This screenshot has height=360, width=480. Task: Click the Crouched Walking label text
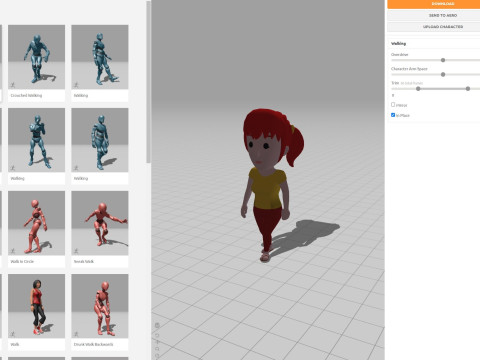tap(26, 96)
